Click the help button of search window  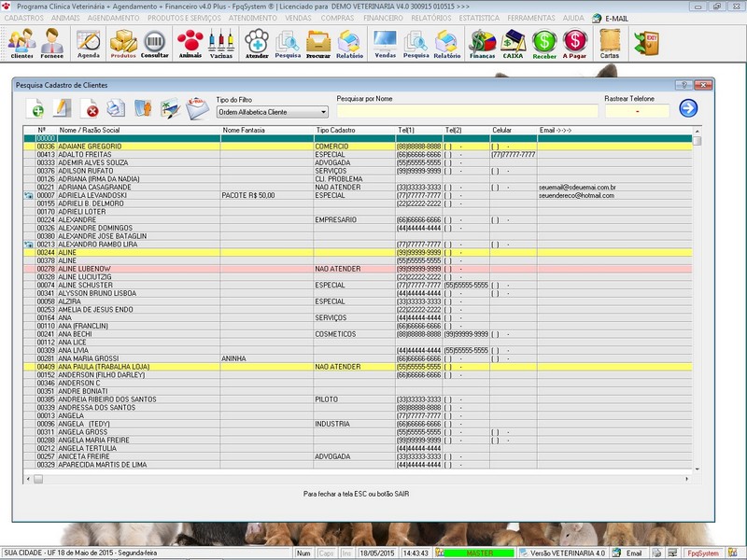click(x=684, y=85)
